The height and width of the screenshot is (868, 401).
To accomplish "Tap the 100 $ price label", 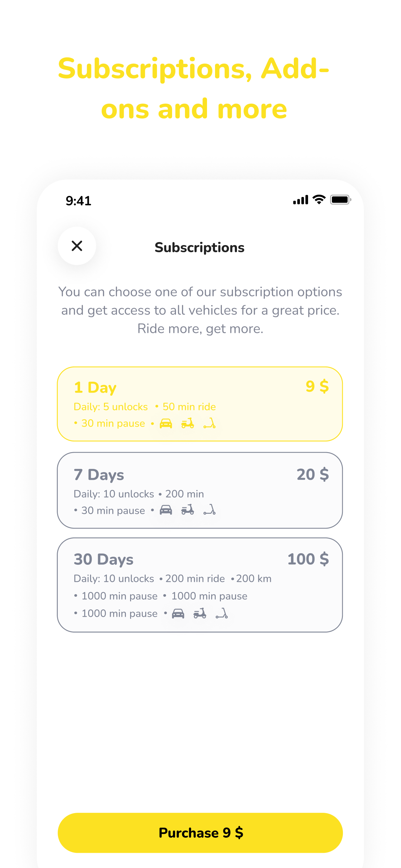I will [x=308, y=559].
